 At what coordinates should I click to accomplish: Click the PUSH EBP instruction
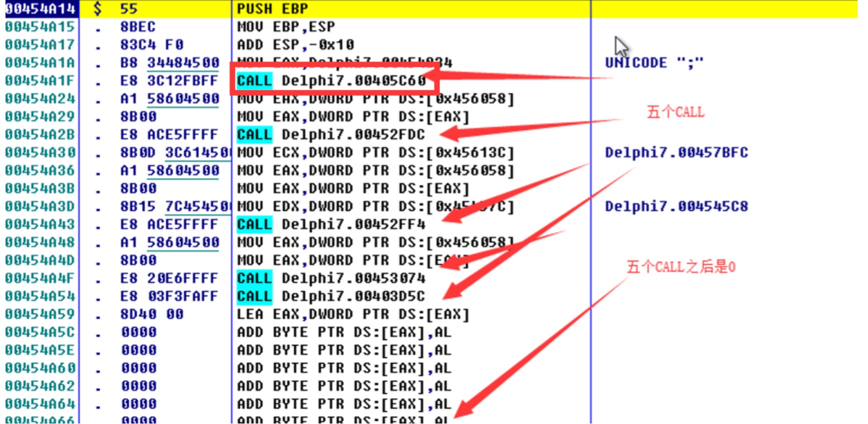272,9
